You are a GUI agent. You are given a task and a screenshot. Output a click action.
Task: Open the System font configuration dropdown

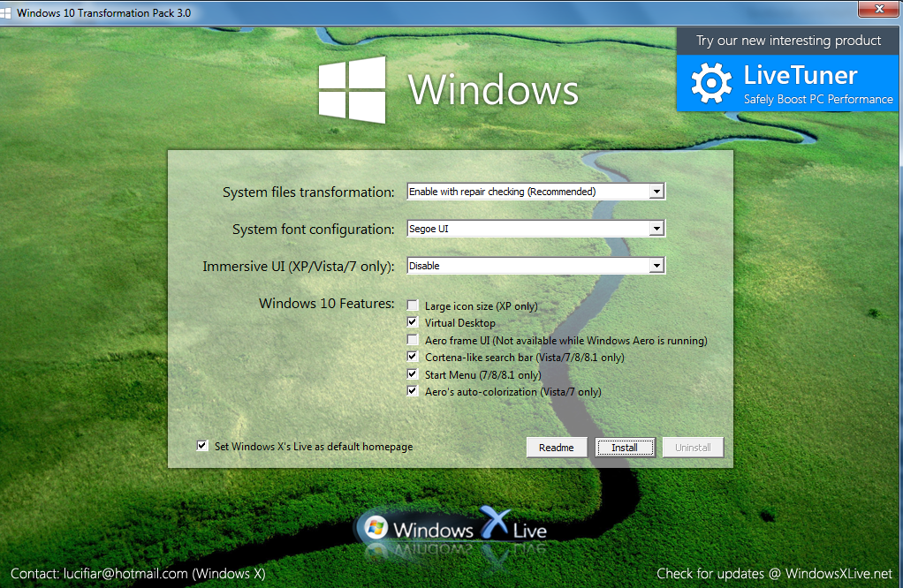[x=657, y=228]
